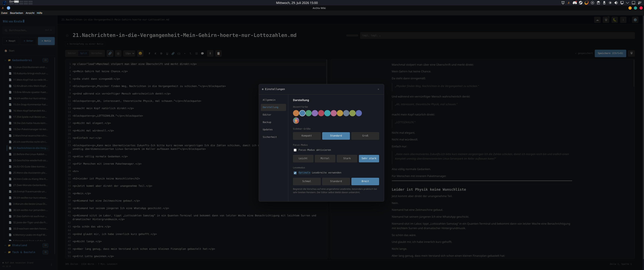This screenshot has width=644, height=270.
Task: Open the emoji picker smiley button
Action: click(x=140, y=53)
